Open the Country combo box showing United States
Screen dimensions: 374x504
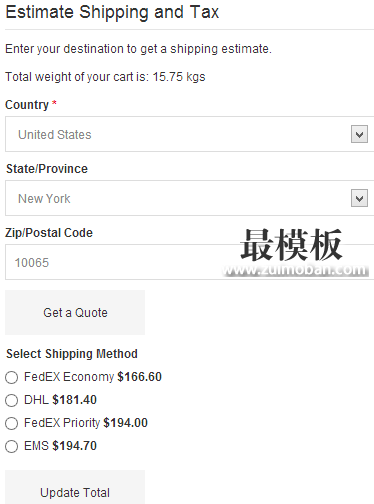pyautogui.click(x=189, y=134)
